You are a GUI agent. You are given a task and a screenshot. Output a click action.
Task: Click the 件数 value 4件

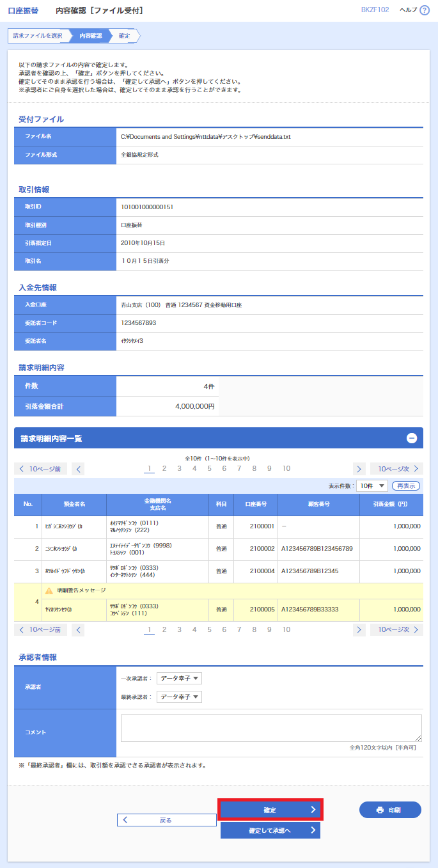click(x=209, y=386)
